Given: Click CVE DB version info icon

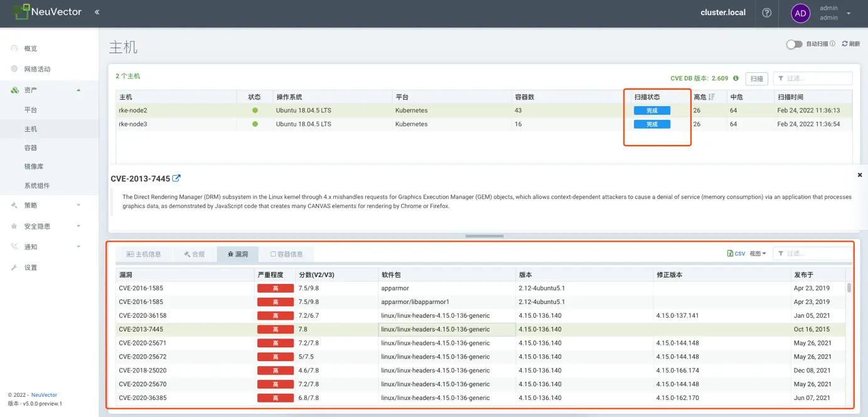Looking at the screenshot, I should [x=736, y=79].
